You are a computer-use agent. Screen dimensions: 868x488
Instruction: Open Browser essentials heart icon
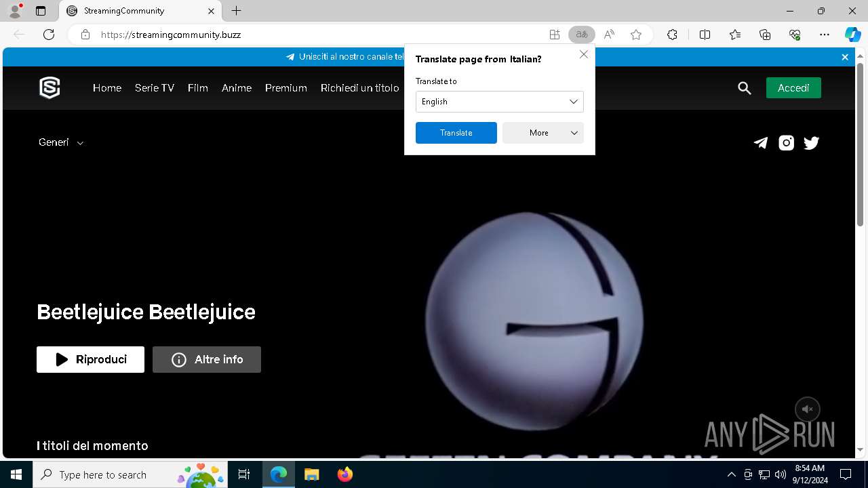[x=795, y=35]
